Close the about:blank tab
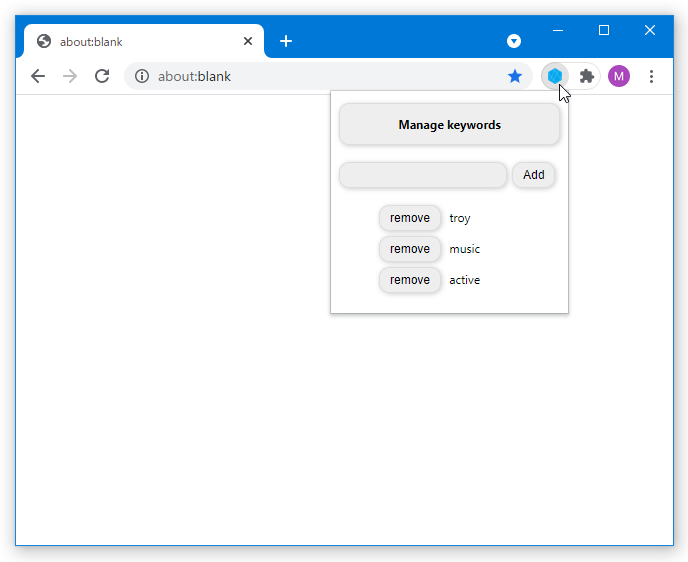This screenshot has height=562, width=688. coord(248,41)
